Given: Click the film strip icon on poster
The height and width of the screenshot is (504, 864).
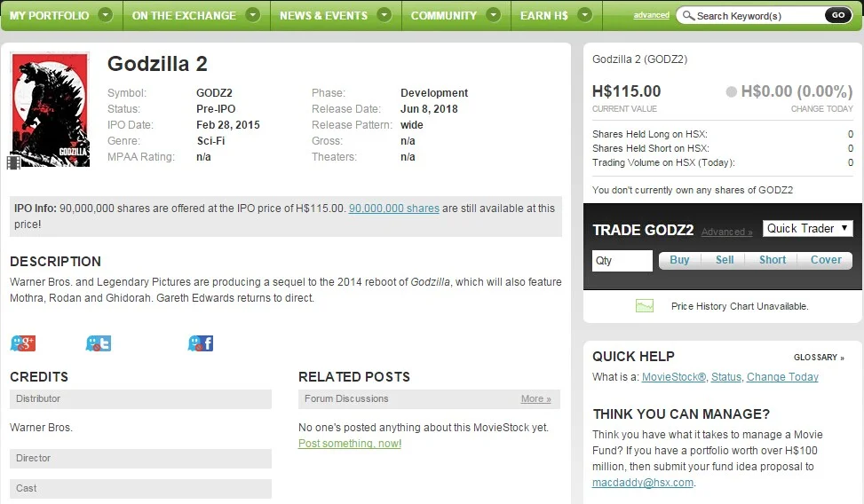Looking at the screenshot, I should [14, 162].
